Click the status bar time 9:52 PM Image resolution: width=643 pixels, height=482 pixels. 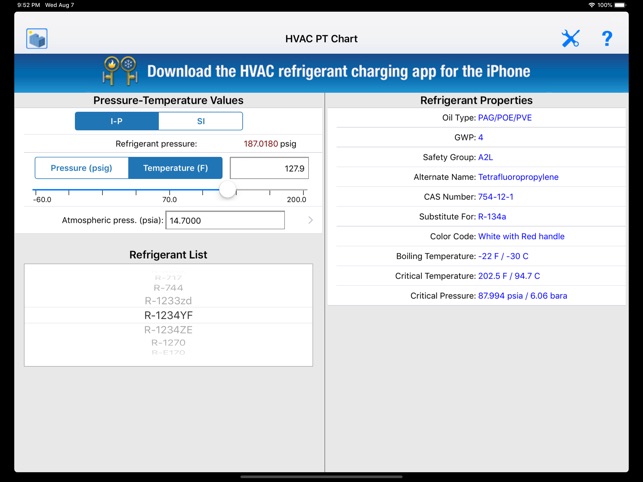[x=28, y=5]
